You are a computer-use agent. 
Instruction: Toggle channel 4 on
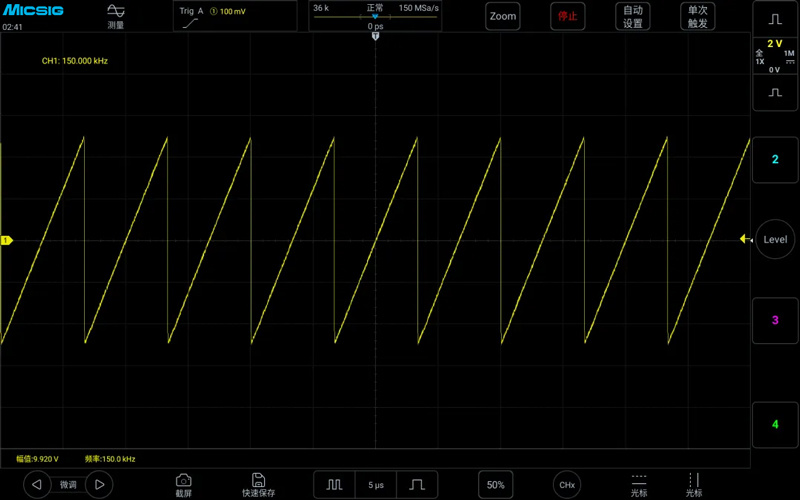(775, 424)
